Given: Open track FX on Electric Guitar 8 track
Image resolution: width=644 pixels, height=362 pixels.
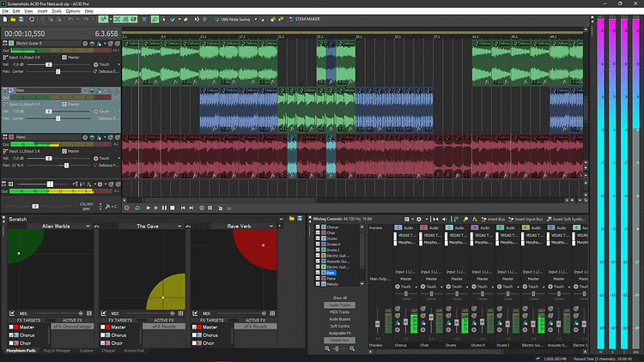Looking at the screenshot, I should tap(99, 44).
